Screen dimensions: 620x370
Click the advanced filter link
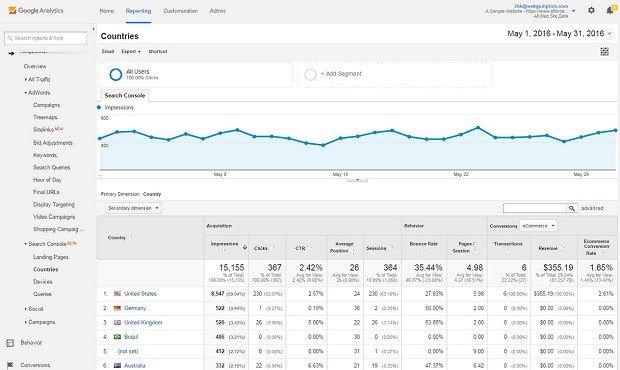click(x=592, y=208)
